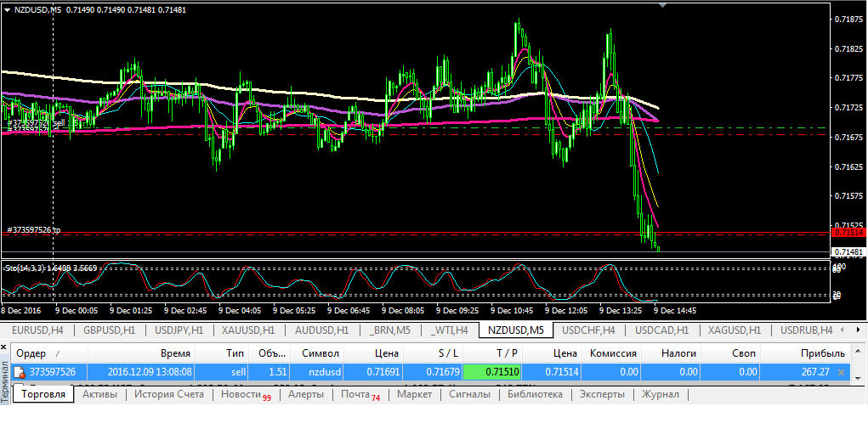Open the _WTI,H4 chart tab
The image size is (868, 423).
[x=449, y=330]
